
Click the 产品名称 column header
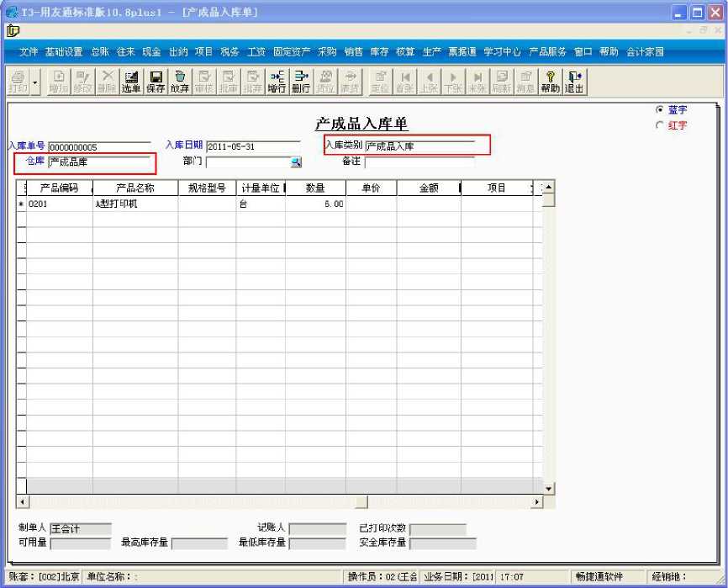(135, 188)
